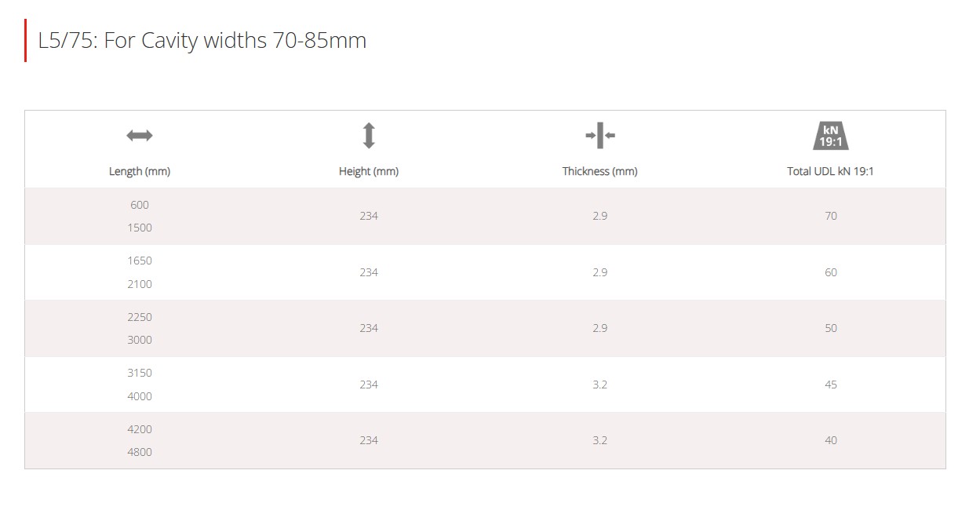Click the 3000 length value

pyautogui.click(x=140, y=340)
